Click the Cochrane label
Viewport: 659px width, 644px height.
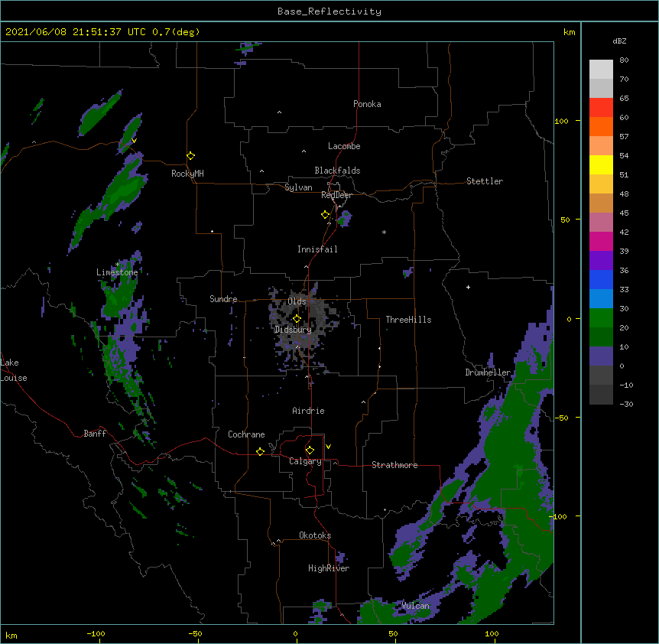click(x=246, y=434)
